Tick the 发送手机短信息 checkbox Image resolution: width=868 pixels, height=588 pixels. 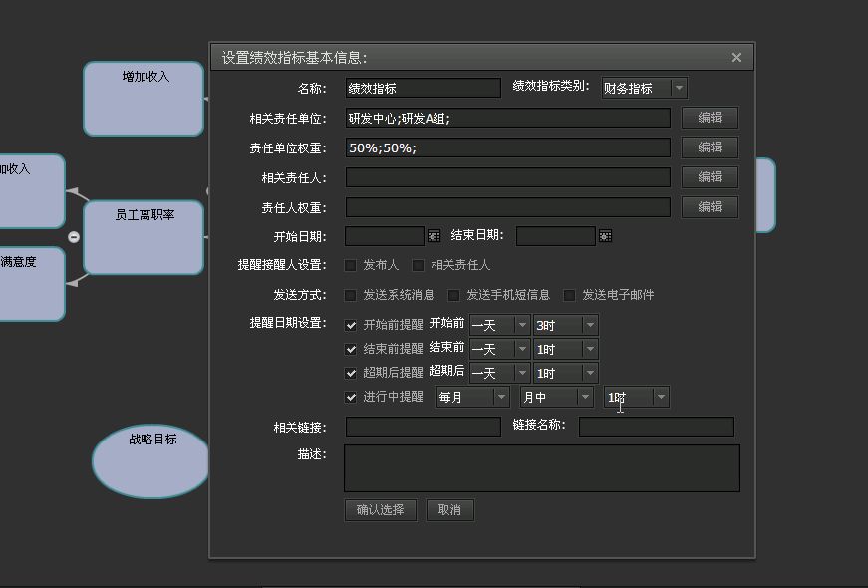coord(454,295)
